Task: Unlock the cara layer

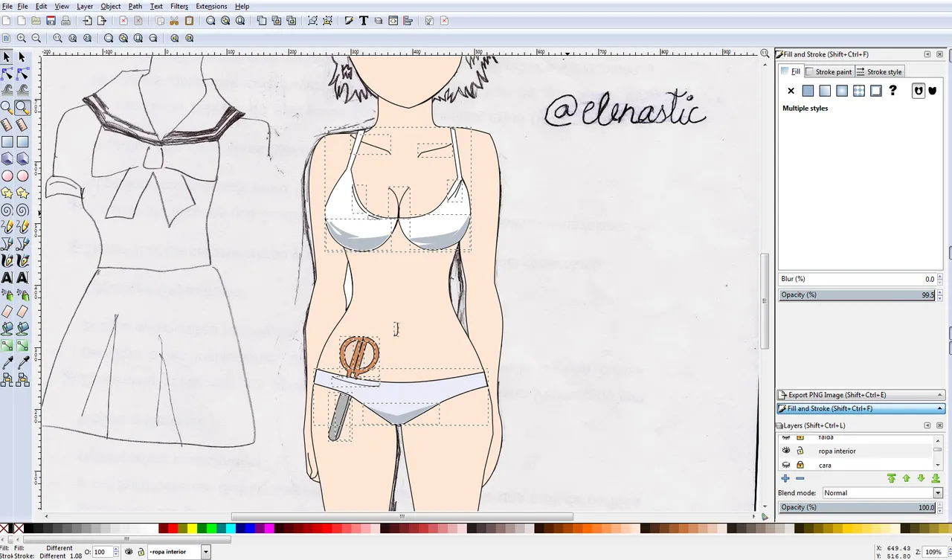Action: (800, 465)
